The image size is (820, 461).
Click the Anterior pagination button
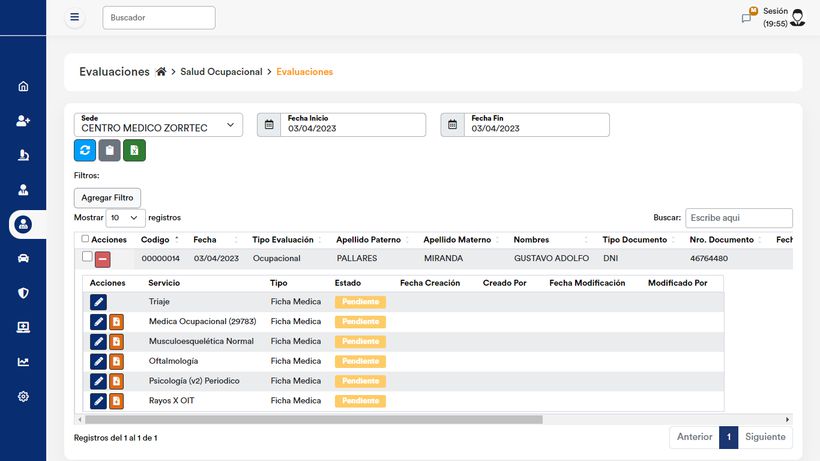coord(694,437)
